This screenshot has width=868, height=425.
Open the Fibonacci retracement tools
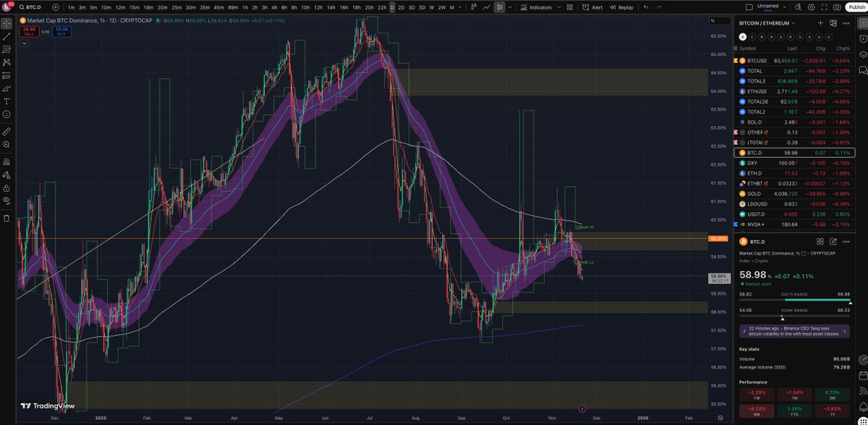click(7, 49)
